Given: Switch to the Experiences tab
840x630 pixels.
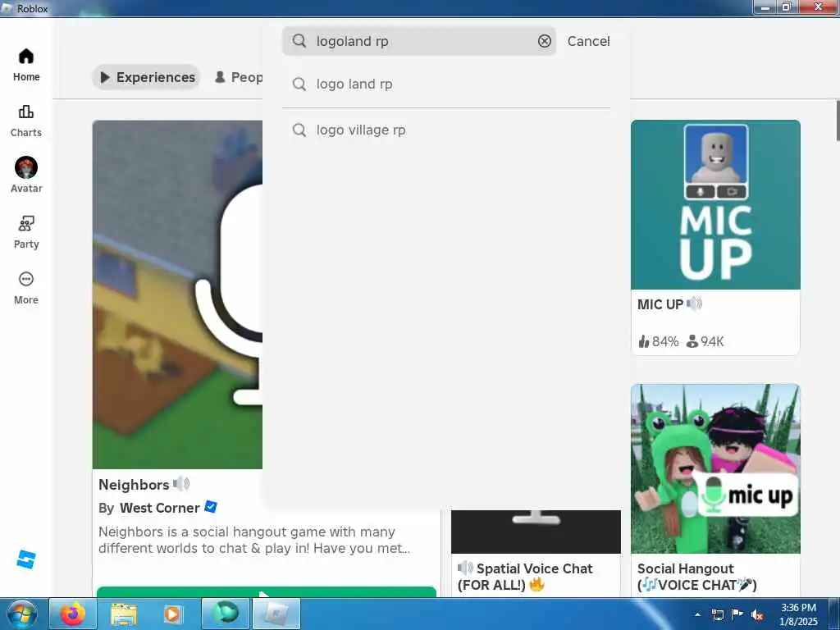Looking at the screenshot, I should point(147,77).
